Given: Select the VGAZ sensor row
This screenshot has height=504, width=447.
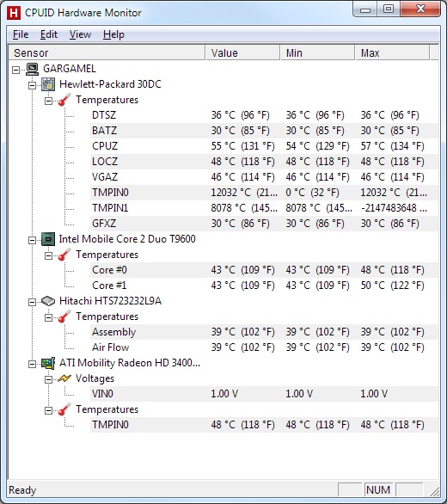Looking at the screenshot, I should [265, 177].
